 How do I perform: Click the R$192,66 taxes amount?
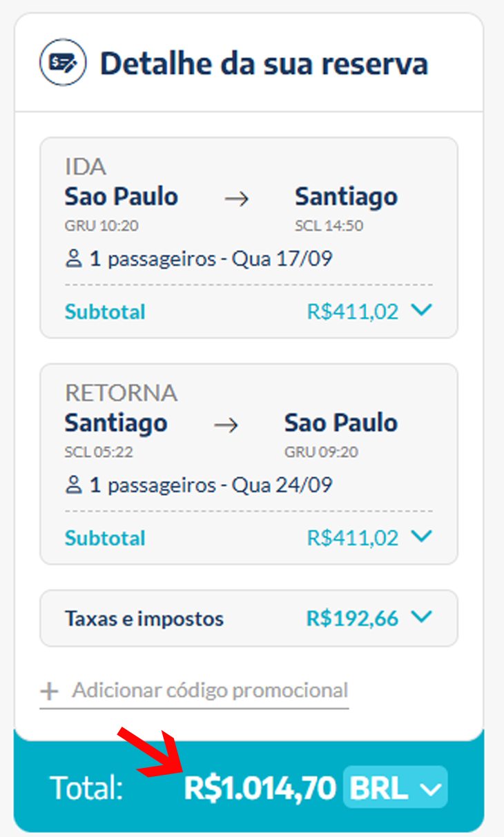[352, 619]
